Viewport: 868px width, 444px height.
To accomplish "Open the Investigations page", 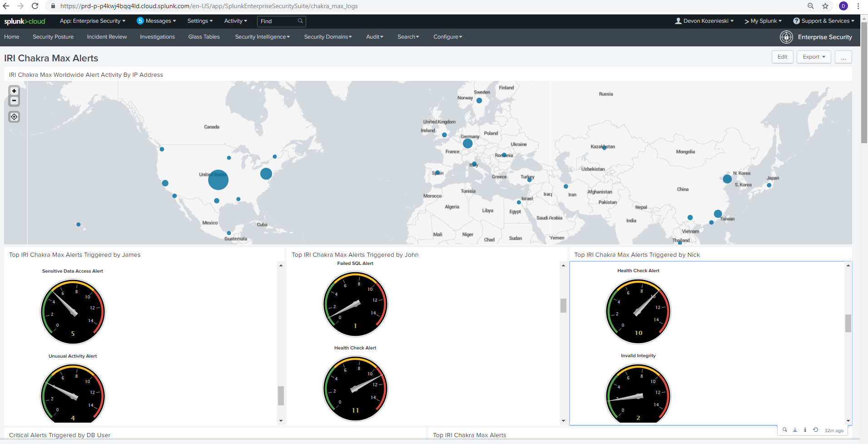I will [157, 37].
